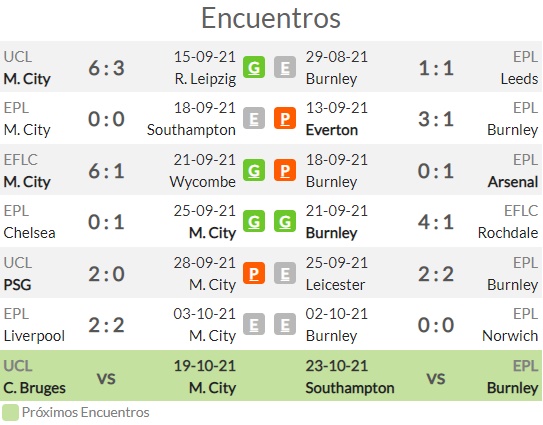
Task: Click green G badge for M. City vs Wycombe
Action: tap(254, 170)
